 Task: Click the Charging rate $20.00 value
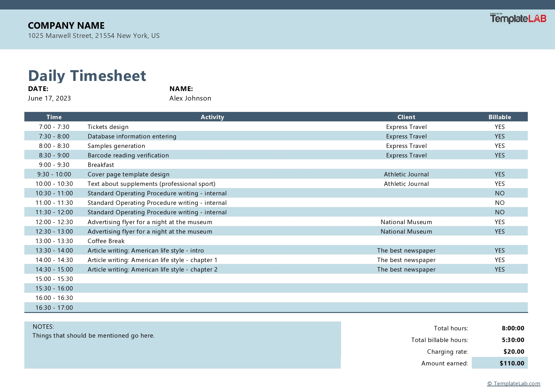coord(514,352)
